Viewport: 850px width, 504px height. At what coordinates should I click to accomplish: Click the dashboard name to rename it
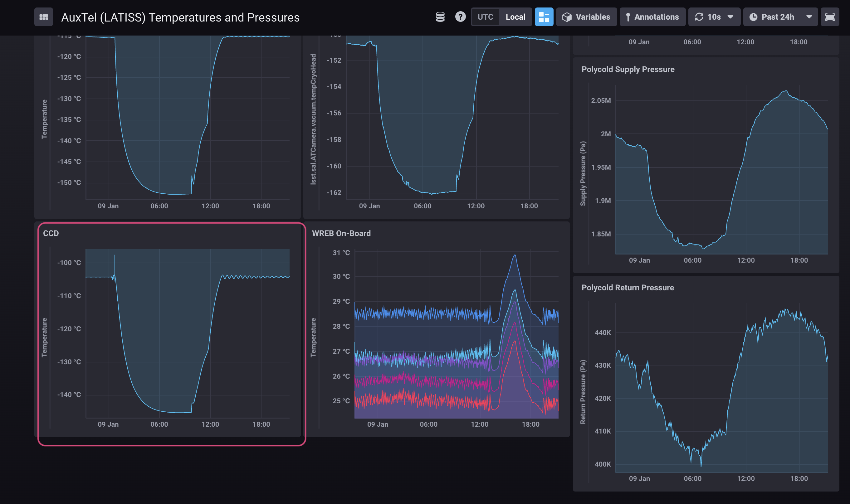180,17
